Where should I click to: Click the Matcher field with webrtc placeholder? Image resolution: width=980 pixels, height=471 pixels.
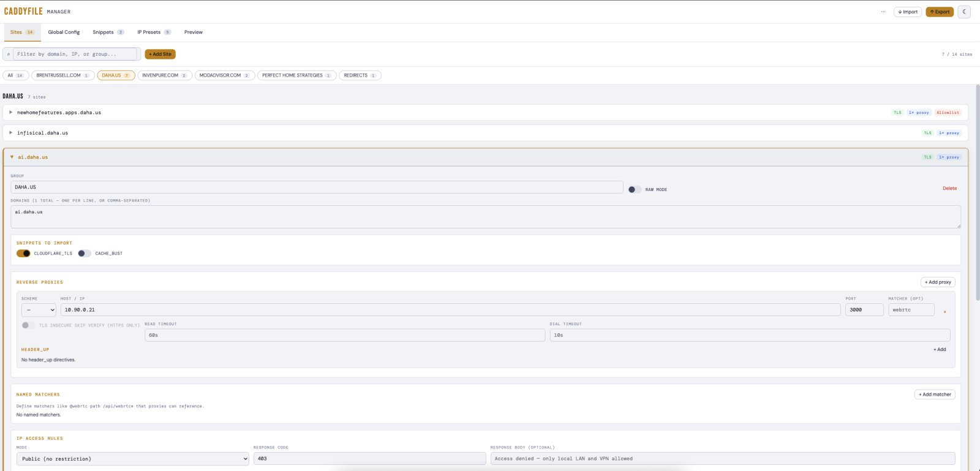(911, 310)
